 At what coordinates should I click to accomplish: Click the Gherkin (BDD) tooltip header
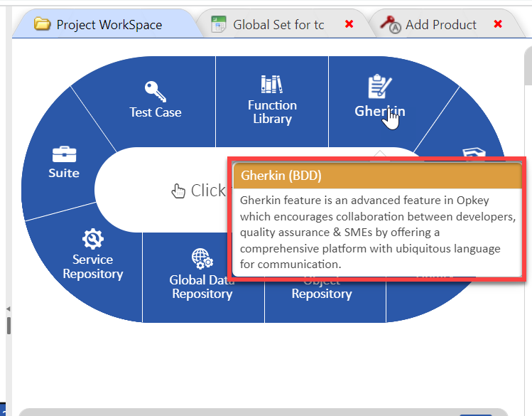(377, 176)
